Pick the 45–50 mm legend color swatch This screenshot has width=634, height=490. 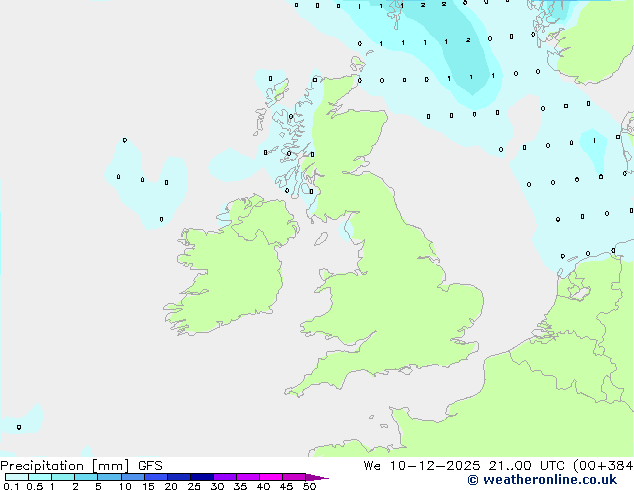294,477
